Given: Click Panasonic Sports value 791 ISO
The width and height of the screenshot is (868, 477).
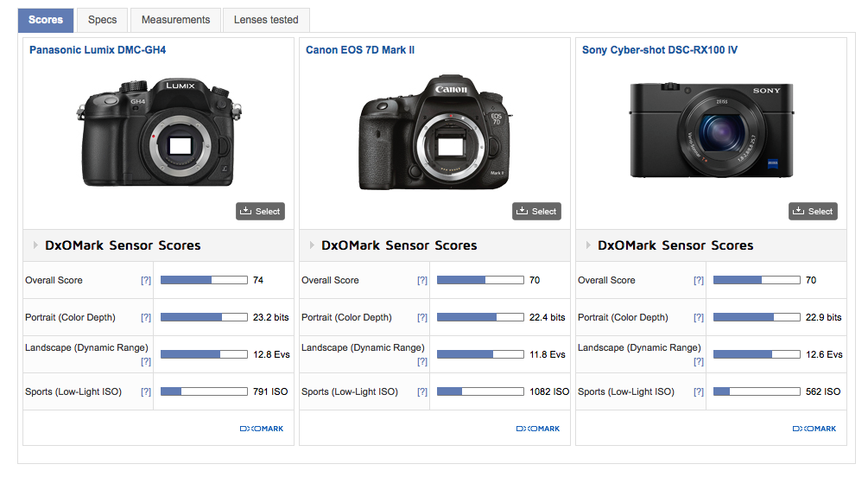Looking at the screenshot, I should [x=270, y=391].
